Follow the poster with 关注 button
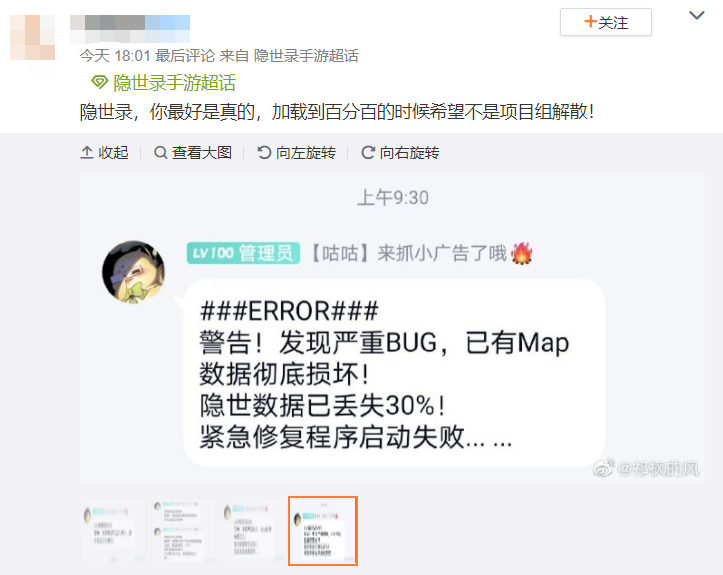Image resolution: width=723 pixels, height=575 pixels. 605,22
